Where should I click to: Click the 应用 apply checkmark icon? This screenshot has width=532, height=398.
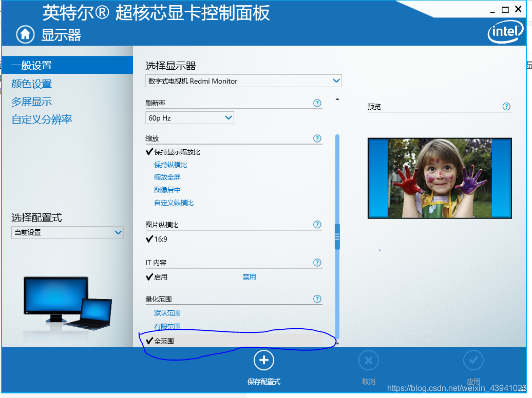(x=473, y=361)
